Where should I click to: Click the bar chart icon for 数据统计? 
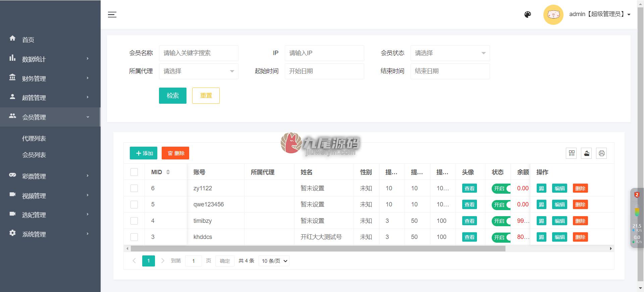12,58
